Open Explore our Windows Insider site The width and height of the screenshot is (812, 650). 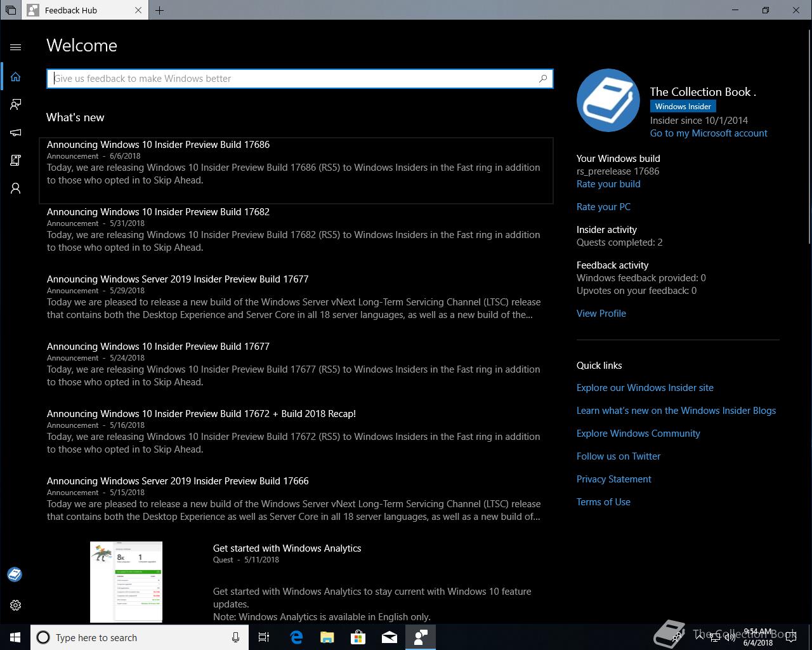coord(645,388)
